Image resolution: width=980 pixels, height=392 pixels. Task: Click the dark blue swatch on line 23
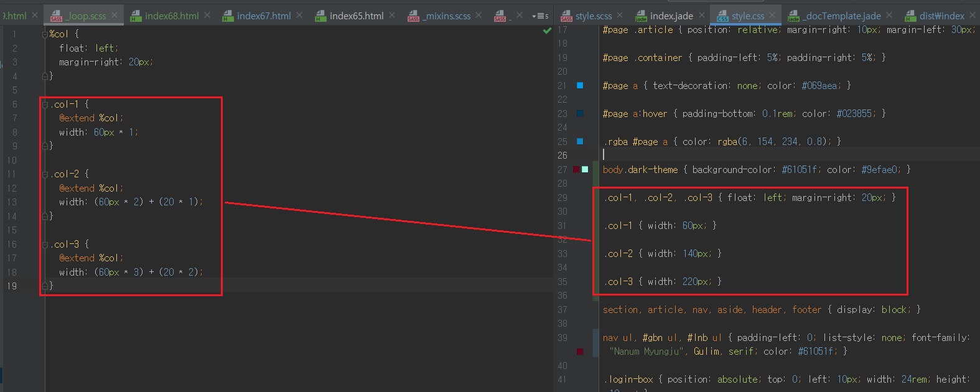(x=580, y=113)
